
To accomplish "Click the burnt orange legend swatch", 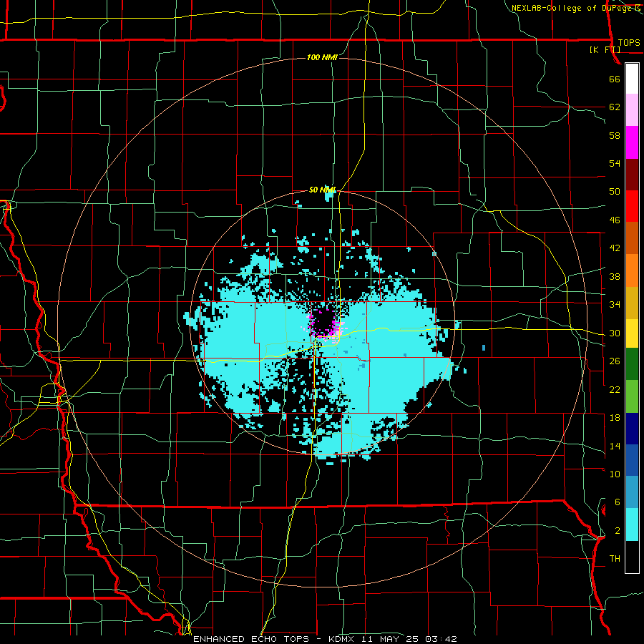I will [632, 238].
